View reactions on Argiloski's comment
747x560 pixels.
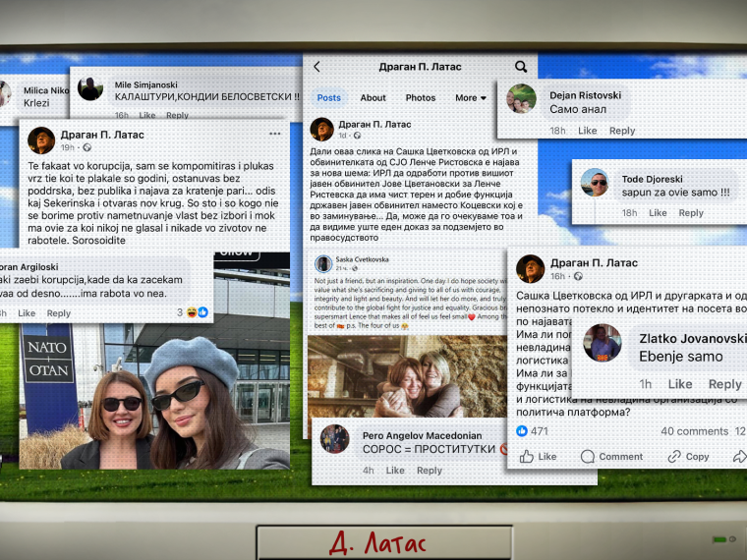(193, 312)
